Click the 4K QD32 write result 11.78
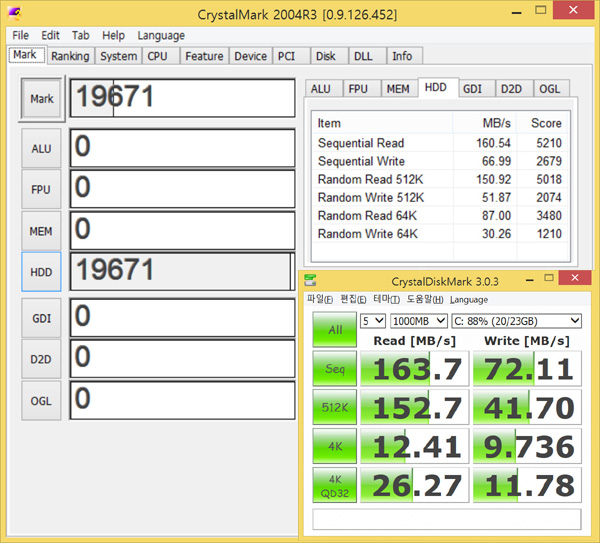 pos(527,485)
